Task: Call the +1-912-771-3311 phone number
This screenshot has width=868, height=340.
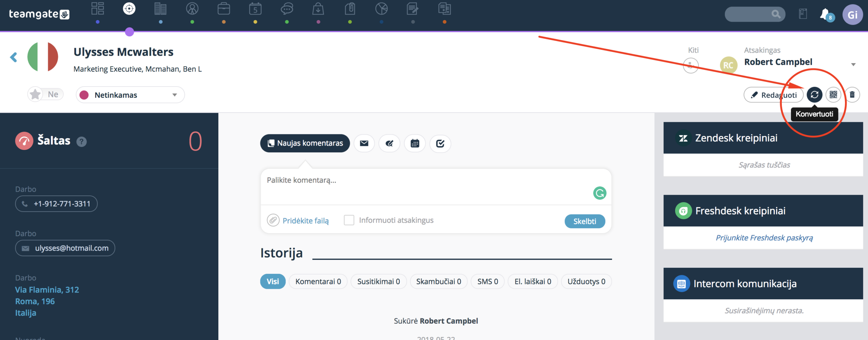Action: pos(56,204)
